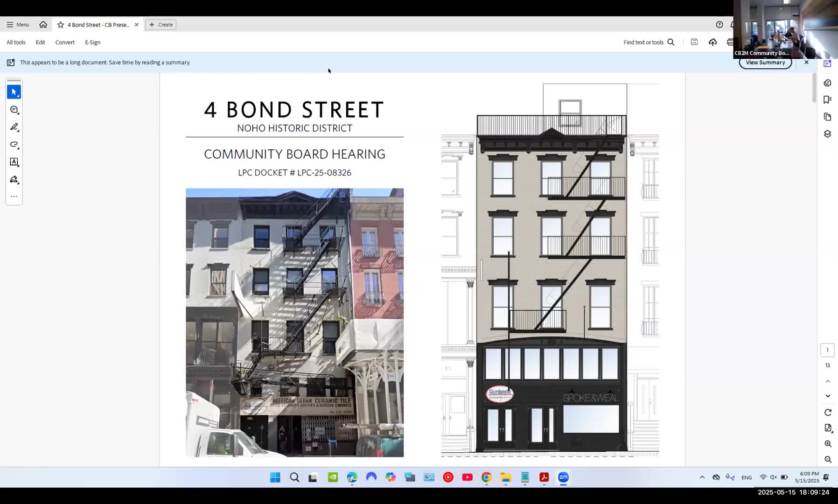Select the Highlight pen tool

pos(14,127)
